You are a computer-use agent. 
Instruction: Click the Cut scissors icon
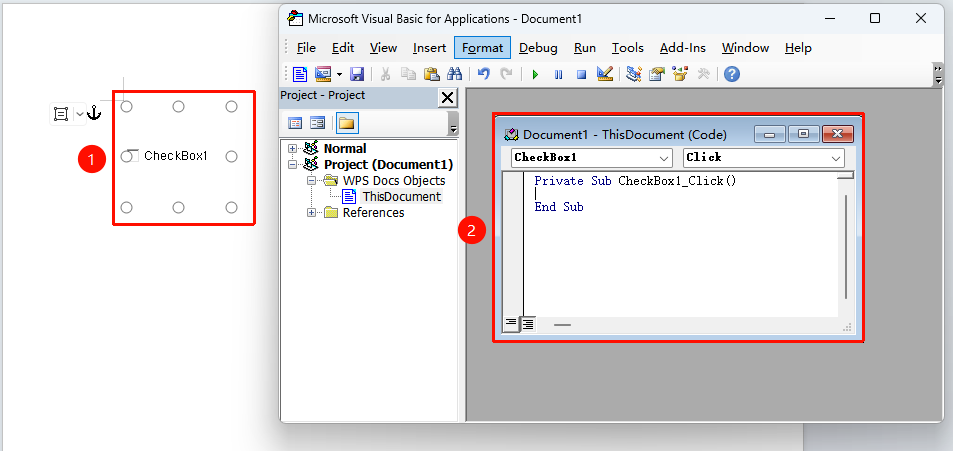(385, 74)
